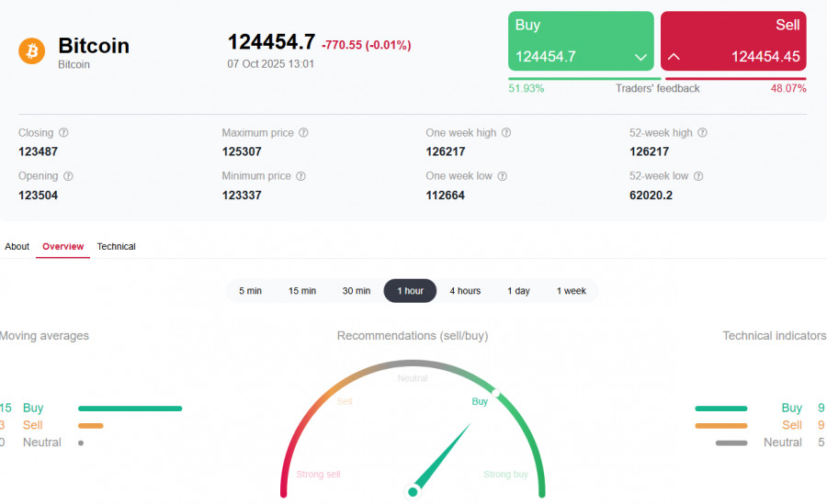Click the Neutral label on the gauge
Image resolution: width=827 pixels, height=504 pixels.
pyautogui.click(x=413, y=378)
